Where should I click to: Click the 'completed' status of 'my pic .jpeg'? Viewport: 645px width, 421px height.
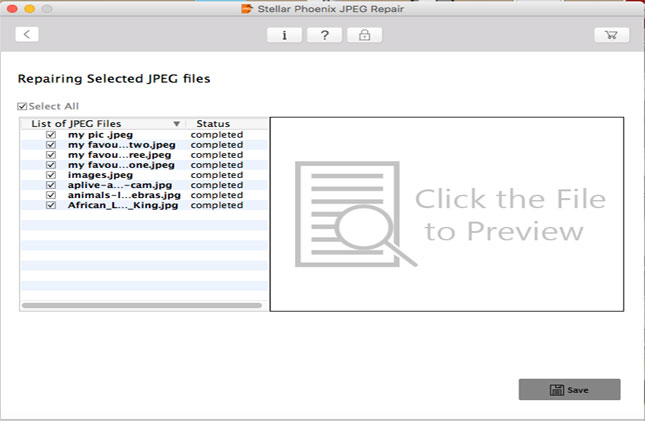point(217,135)
